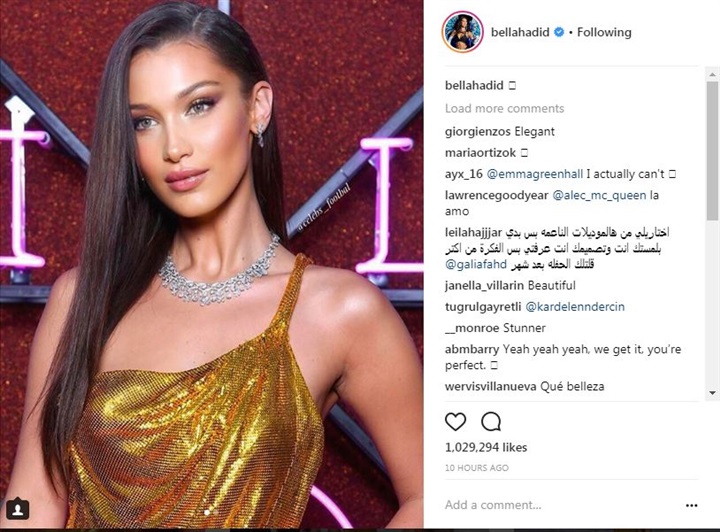
Task: Open bellahadid's profile picture avatar
Action: (x=462, y=32)
